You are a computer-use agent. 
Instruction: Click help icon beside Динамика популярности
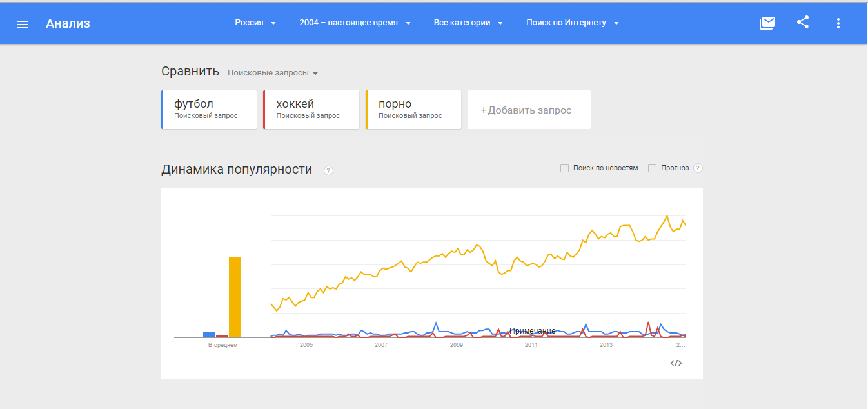(x=329, y=171)
